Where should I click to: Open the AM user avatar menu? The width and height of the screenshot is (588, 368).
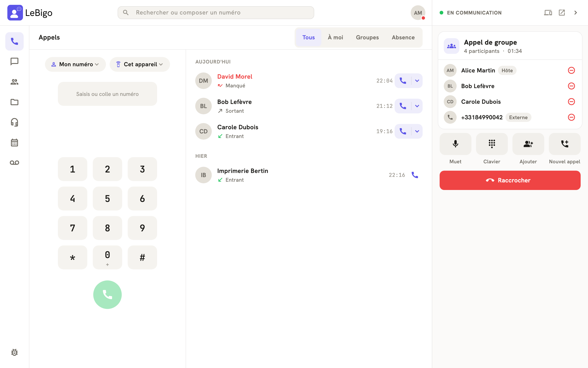[418, 13]
